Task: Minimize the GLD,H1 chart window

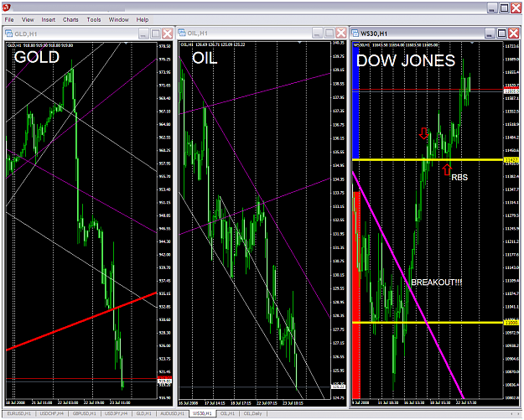Action: (x=143, y=34)
